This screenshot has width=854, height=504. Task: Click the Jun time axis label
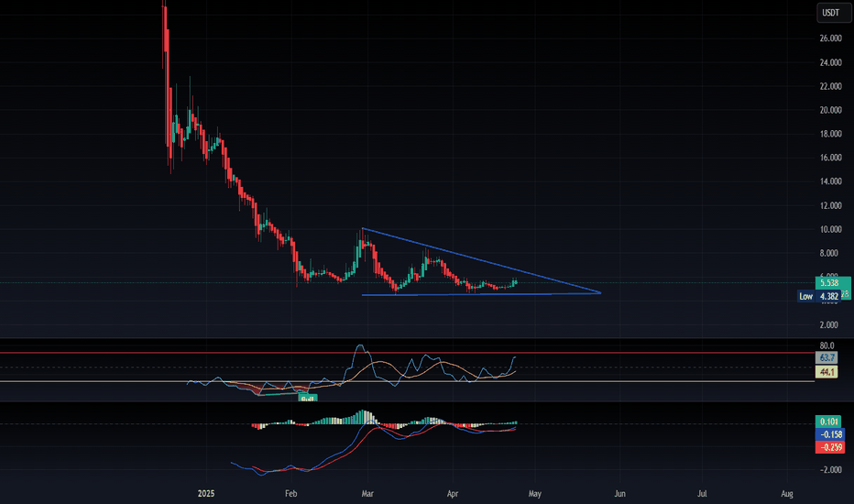pos(619,494)
